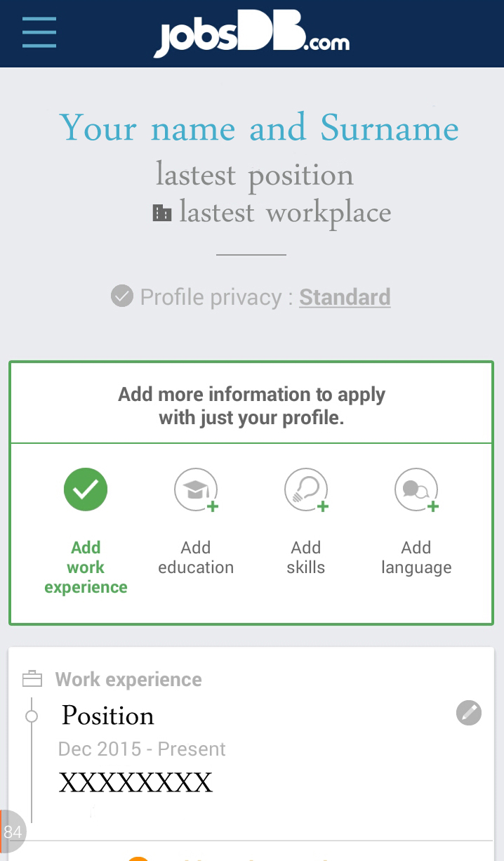The height and width of the screenshot is (861, 504).
Task: Tap the "Your name and Surname" heading
Action: pos(259,129)
